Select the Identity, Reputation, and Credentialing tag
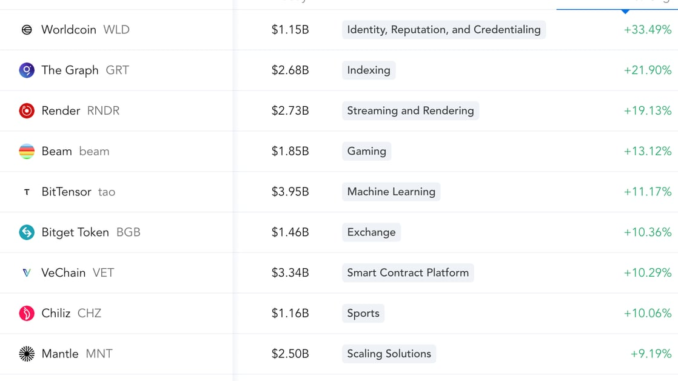The height and width of the screenshot is (381, 678). pyautogui.click(x=444, y=30)
